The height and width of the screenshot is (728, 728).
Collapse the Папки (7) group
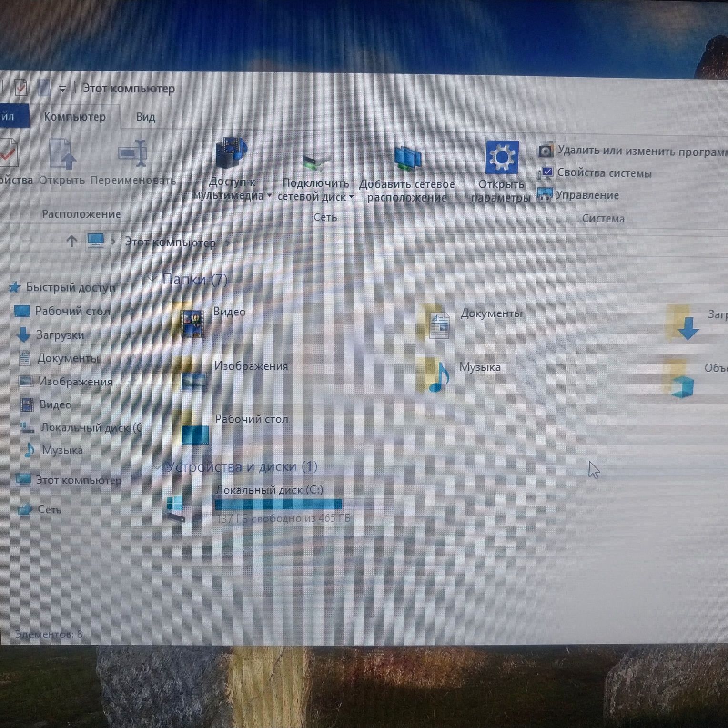(x=152, y=278)
